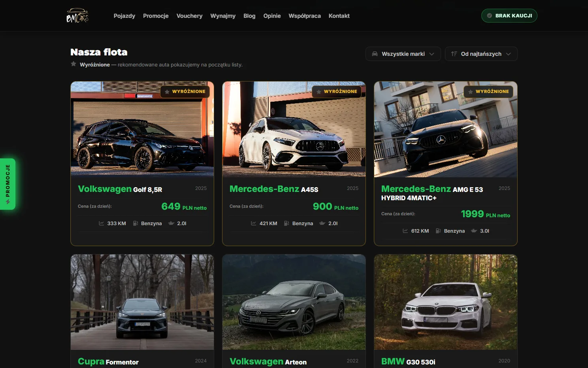This screenshot has height=368, width=588.
Task: Click the WYRÓŻNIONE badge on the AMG E 53 card
Action: (x=488, y=91)
